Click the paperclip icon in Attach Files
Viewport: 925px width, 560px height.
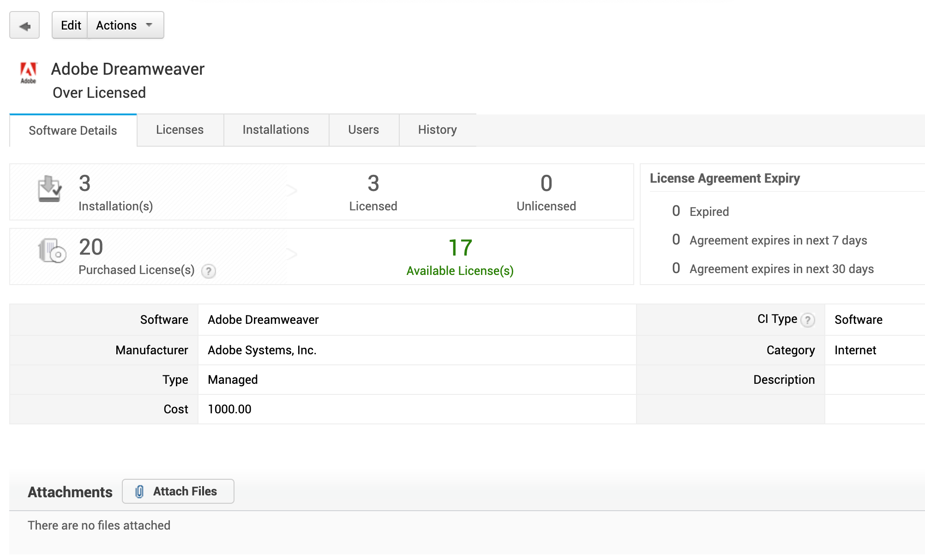point(139,492)
